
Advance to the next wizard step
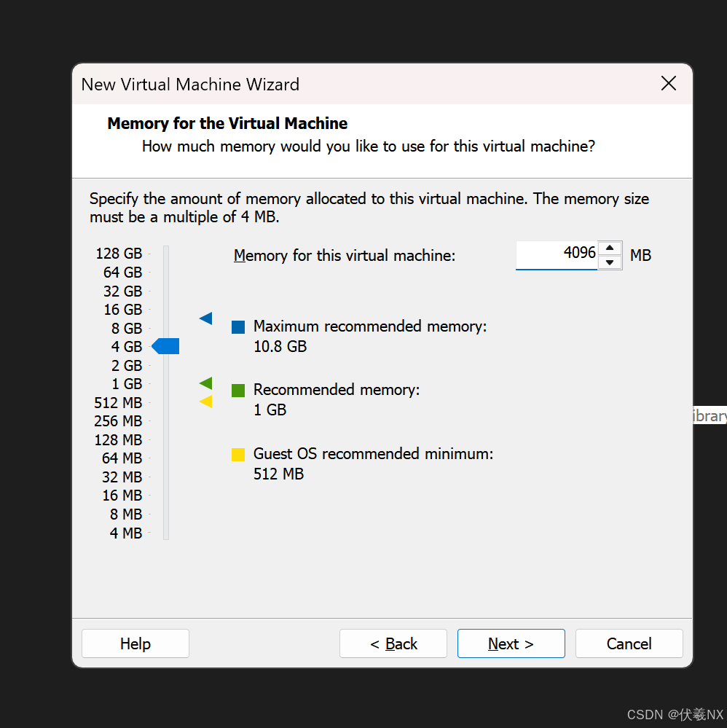(x=511, y=643)
